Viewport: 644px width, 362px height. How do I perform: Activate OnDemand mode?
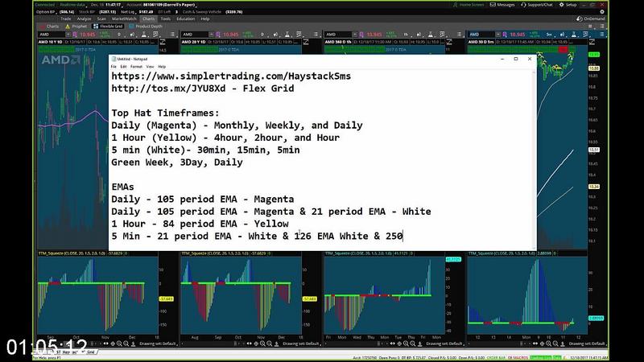click(591, 19)
